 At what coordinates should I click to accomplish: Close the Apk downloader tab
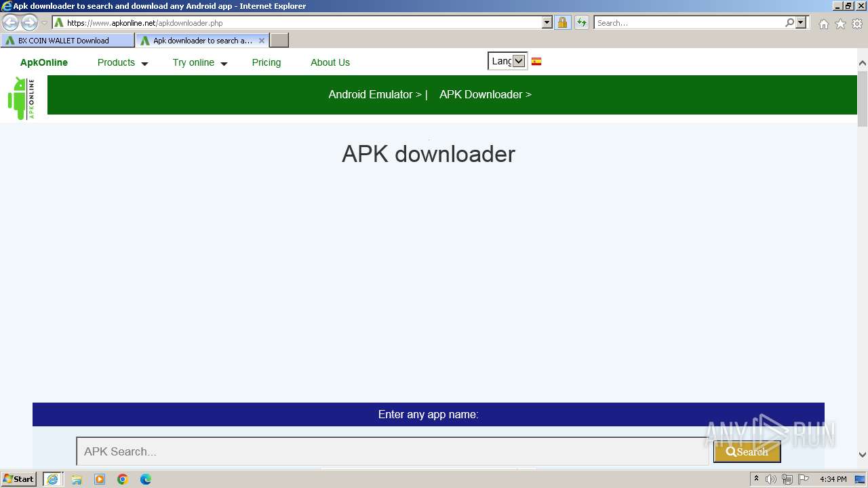[262, 41]
